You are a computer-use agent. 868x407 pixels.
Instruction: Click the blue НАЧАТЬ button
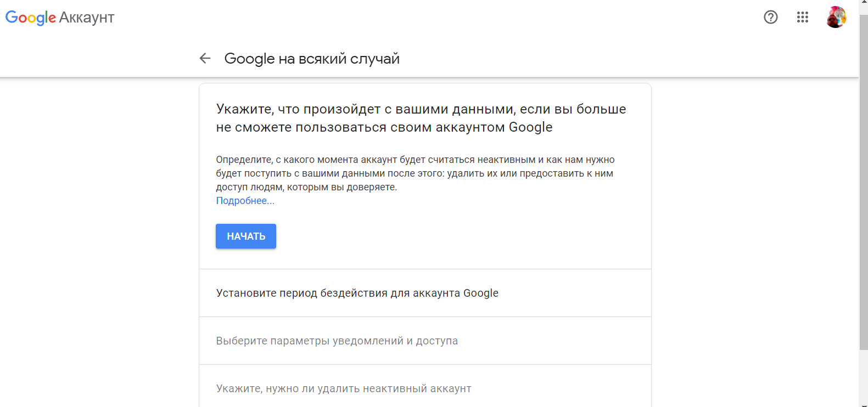point(246,236)
